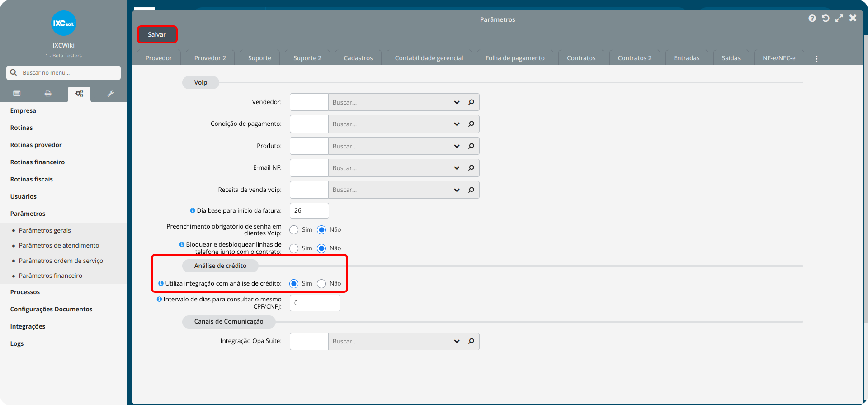Expand the Integração Opa Suite dropdown arrow
The height and width of the screenshot is (405, 868).
pyautogui.click(x=457, y=341)
